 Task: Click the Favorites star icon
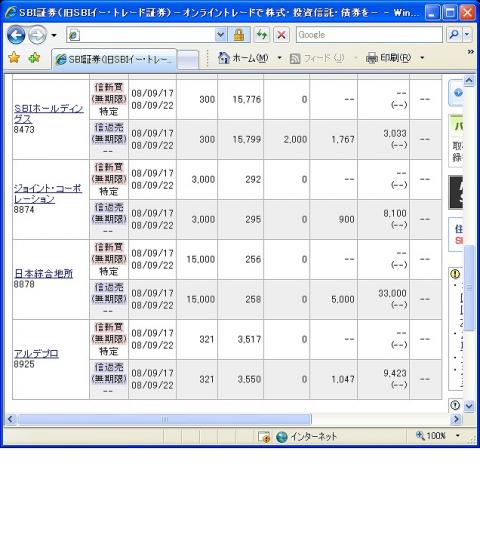click(14, 58)
